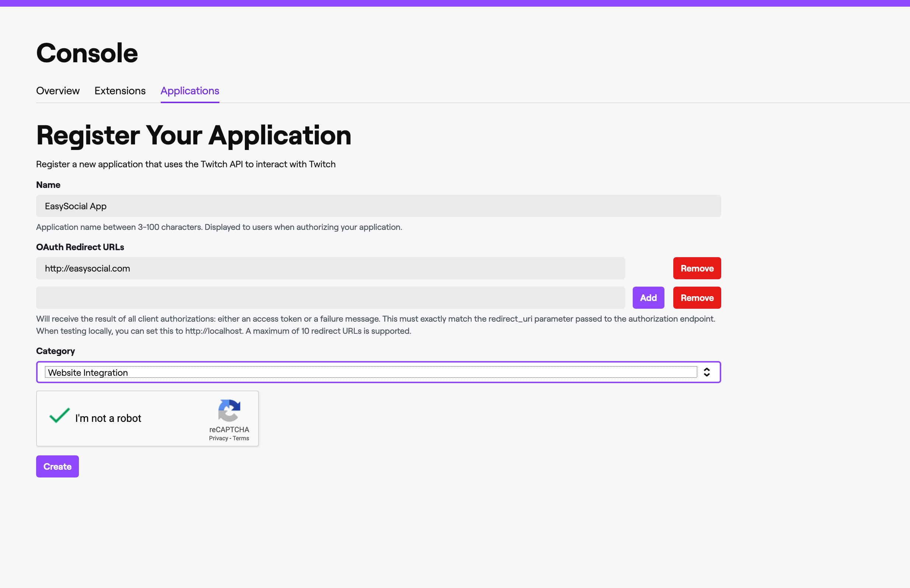Click the 'Application name between 3-100 characters' hint
This screenshot has height=588, width=910.
219,227
